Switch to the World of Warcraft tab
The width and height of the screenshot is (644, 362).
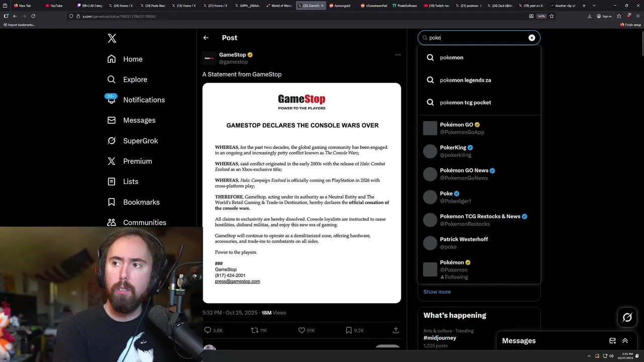pos(279,6)
